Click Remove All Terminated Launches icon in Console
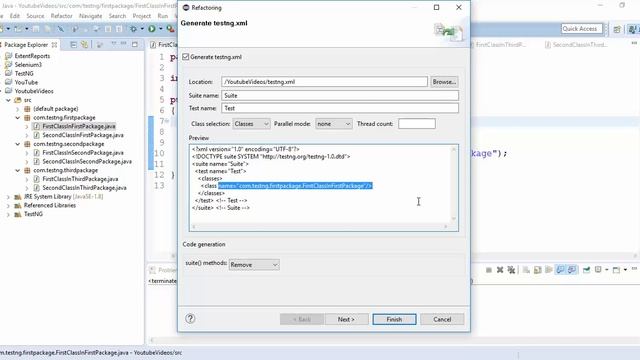Screen dimensions: 640x360 point(511,270)
